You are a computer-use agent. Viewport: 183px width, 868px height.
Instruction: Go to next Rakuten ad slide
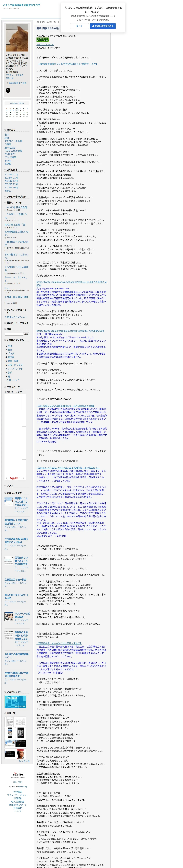click(24, 478)
